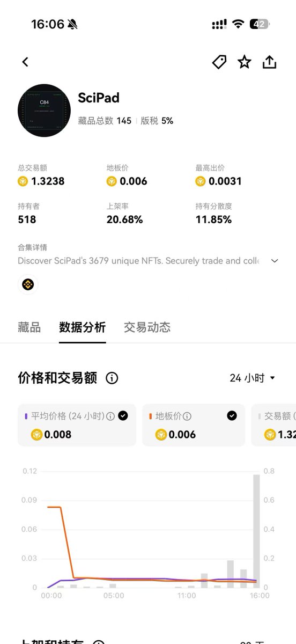Favorite SciPad with the star icon
Screen dimensions: 296x644
point(245,62)
